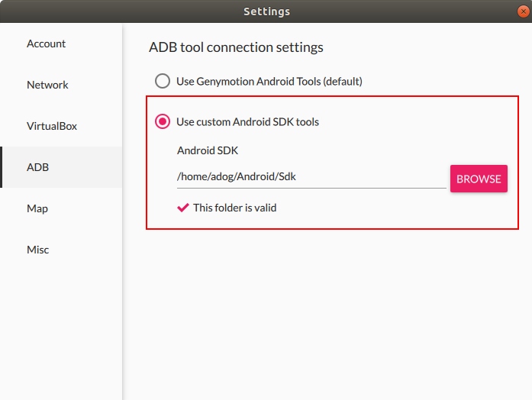532x400 pixels.
Task: Select the ADB sidebar tab
Action: click(x=38, y=167)
